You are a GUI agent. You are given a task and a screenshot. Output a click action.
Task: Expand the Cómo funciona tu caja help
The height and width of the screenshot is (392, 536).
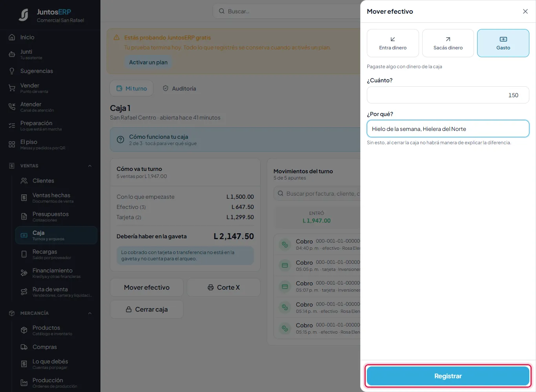tap(235, 140)
